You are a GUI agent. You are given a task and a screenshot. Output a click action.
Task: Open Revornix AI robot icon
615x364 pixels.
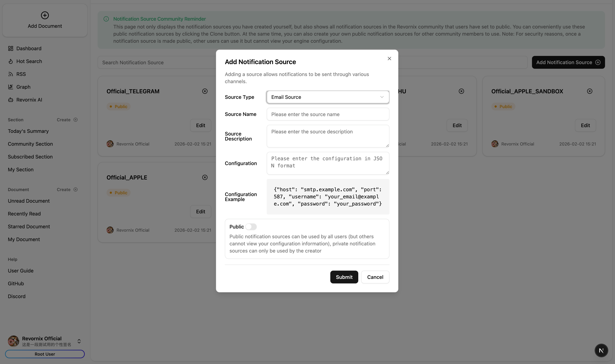(x=11, y=100)
